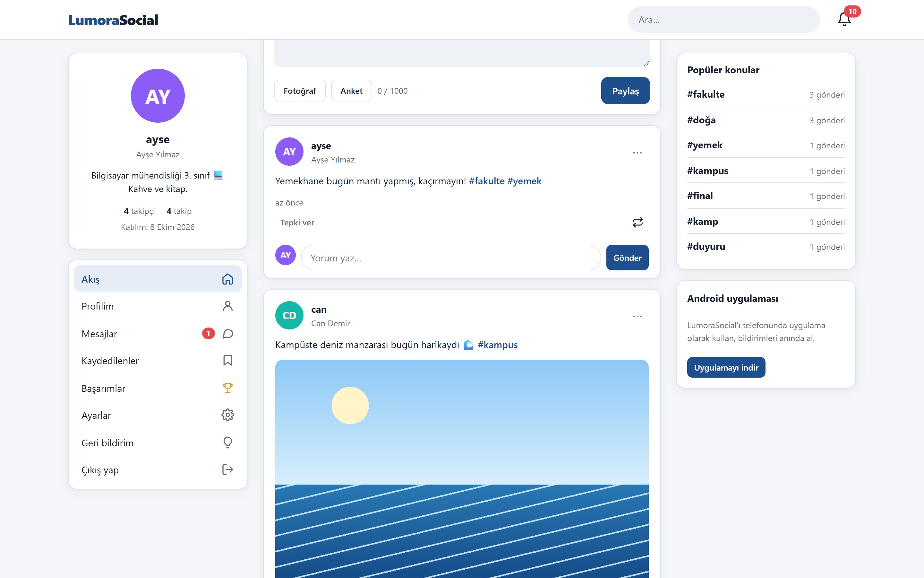The image size is (924, 578).
Task: Click the AY avatar on ayse's post
Action: click(289, 151)
